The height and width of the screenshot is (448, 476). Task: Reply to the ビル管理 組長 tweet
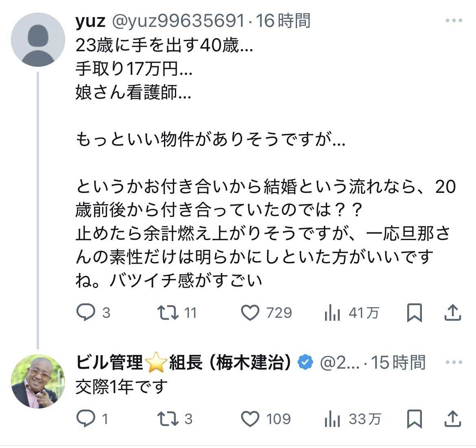coord(85,419)
